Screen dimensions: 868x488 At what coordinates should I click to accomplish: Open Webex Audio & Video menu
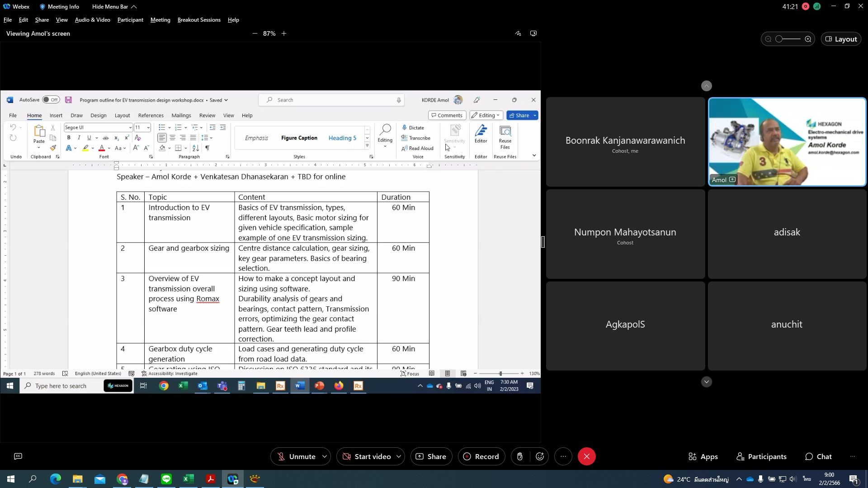tap(92, 20)
